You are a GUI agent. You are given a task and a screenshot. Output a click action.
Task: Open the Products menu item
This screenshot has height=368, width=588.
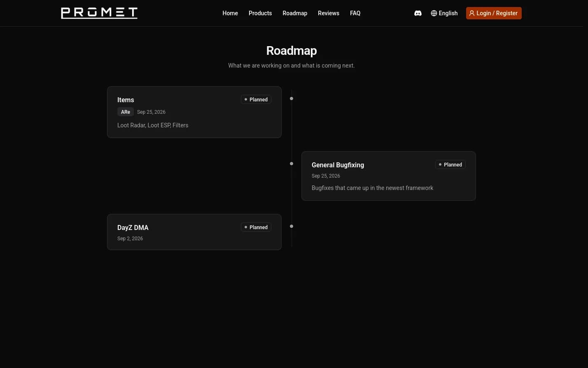(260, 13)
